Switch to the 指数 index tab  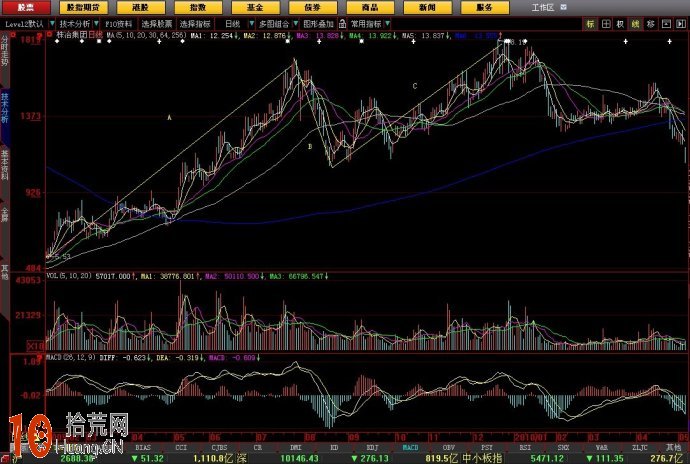tap(198, 7)
